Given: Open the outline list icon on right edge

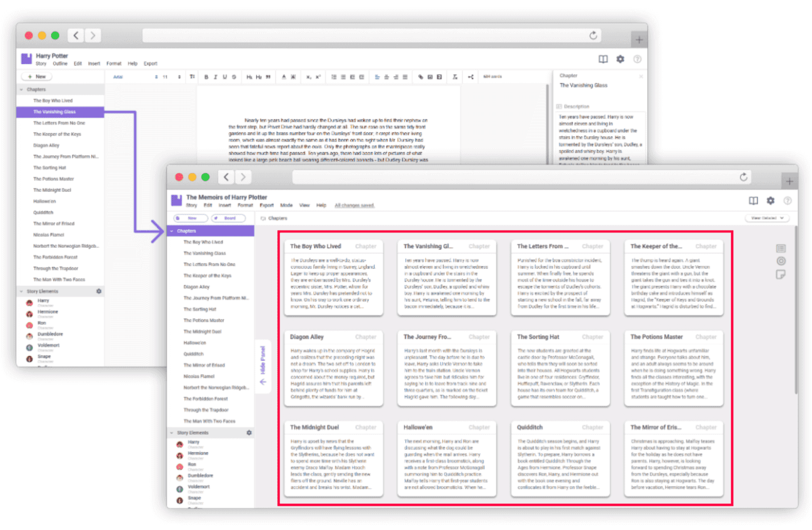Looking at the screenshot, I should coord(781,248).
